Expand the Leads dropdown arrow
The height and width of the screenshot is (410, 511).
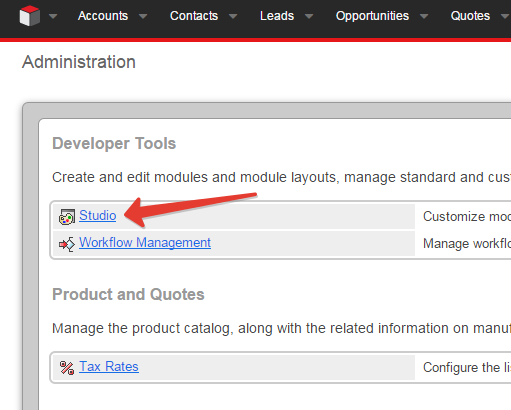pyautogui.click(x=309, y=16)
